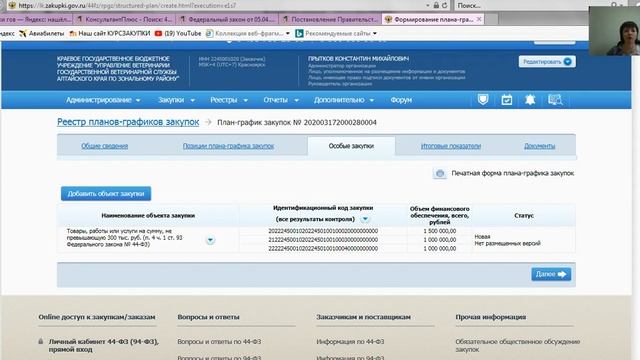The image size is (640, 360).
Task: Open the Информация по 44-ФЗ footer link
Action: 350,342
